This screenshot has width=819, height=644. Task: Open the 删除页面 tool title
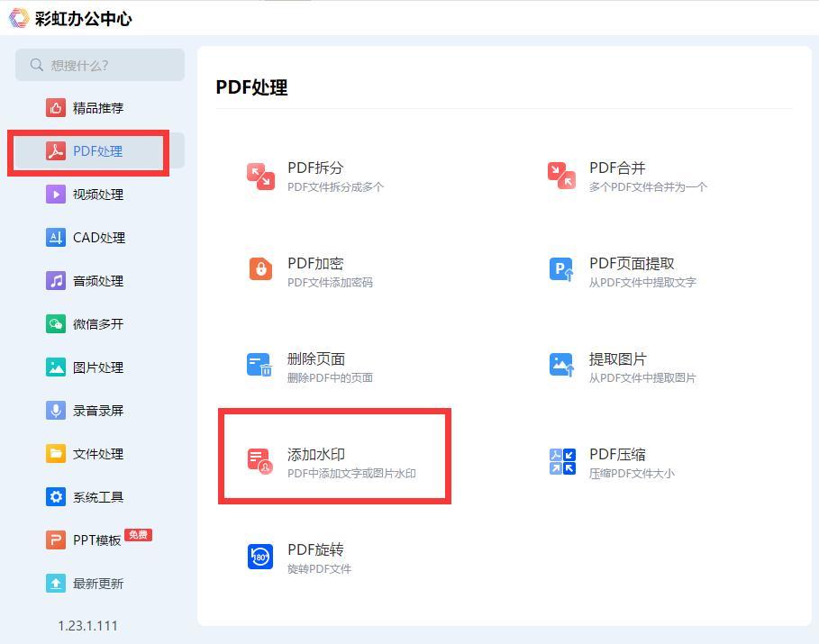(x=316, y=358)
